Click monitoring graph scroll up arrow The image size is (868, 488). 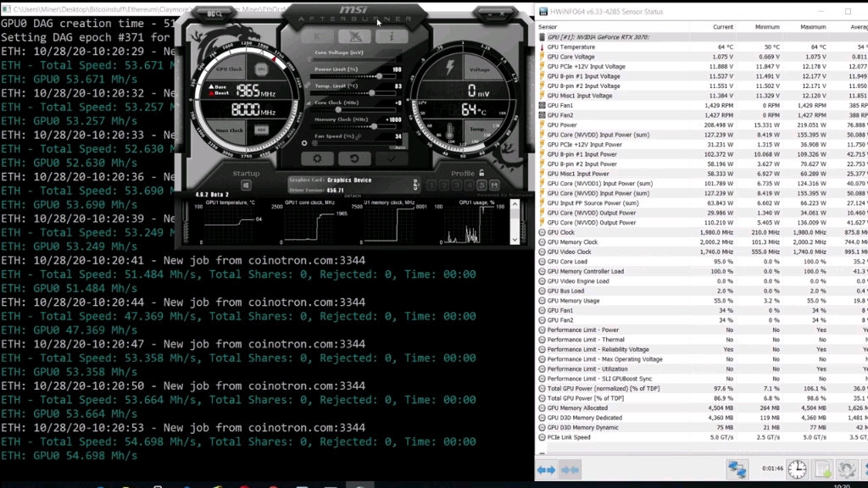(515, 205)
